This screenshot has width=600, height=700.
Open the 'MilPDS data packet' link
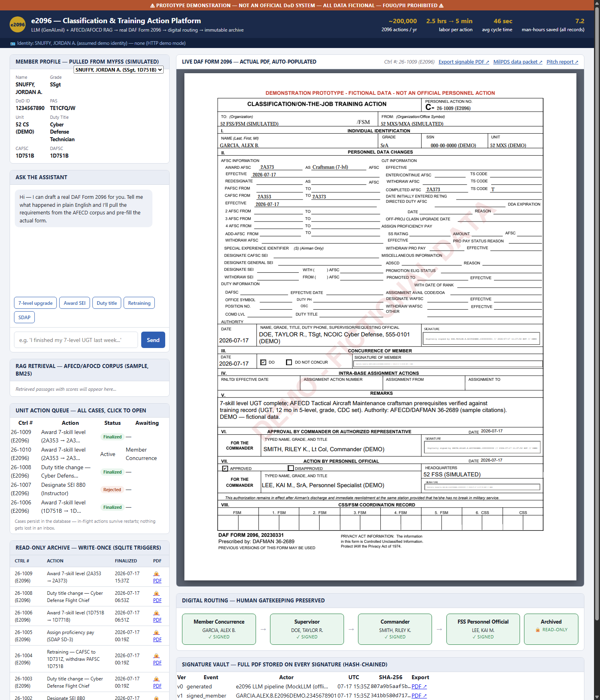[518, 62]
